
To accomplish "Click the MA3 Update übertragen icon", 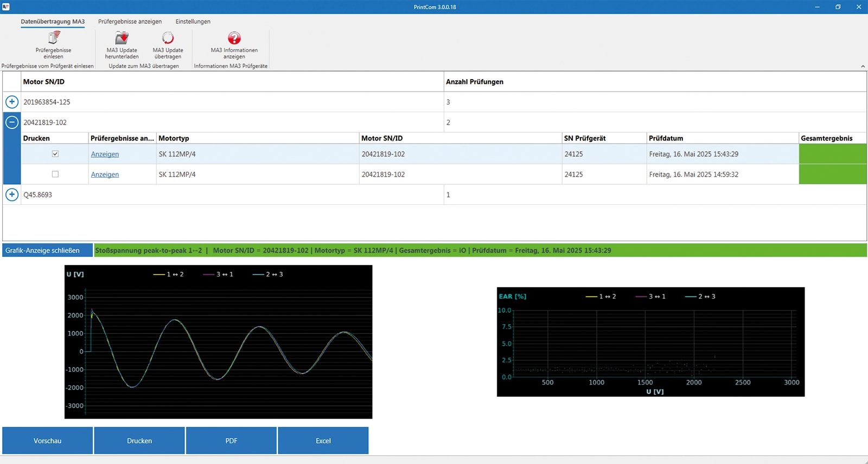I will 168,38.
